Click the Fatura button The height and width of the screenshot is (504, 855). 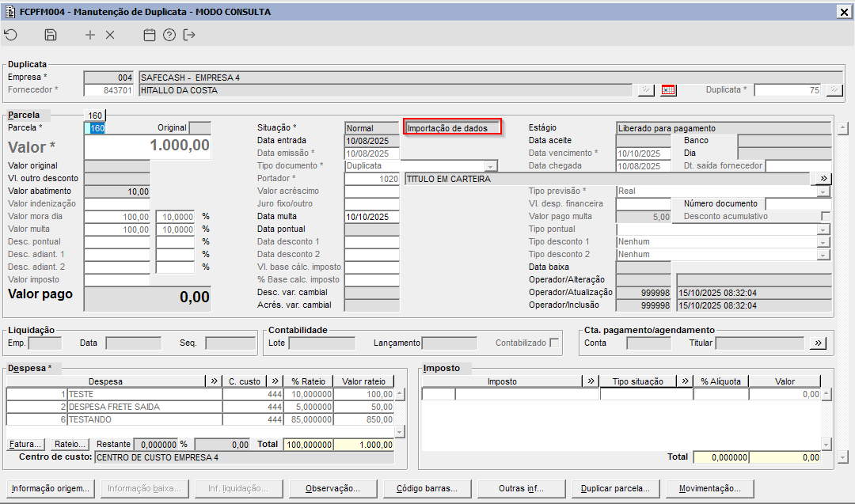click(x=25, y=444)
